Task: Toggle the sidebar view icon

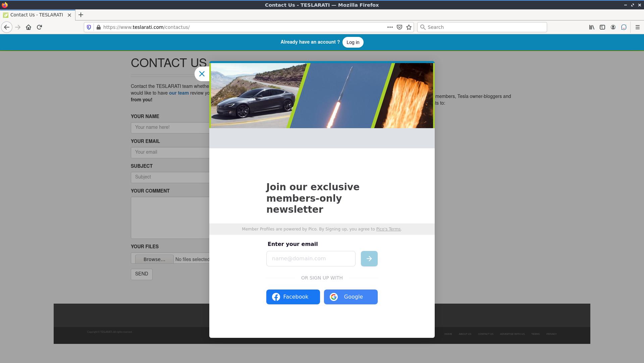Action: 602,27
